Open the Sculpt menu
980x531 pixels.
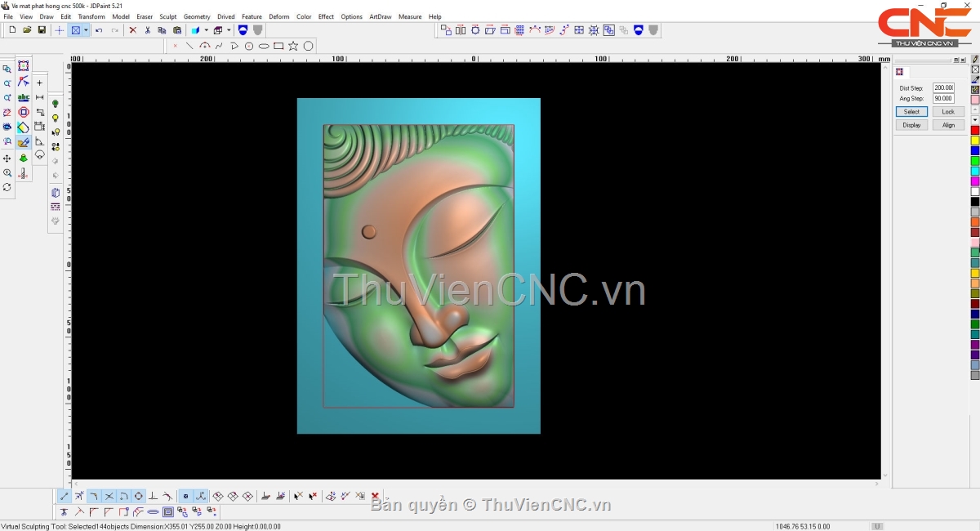167,16
